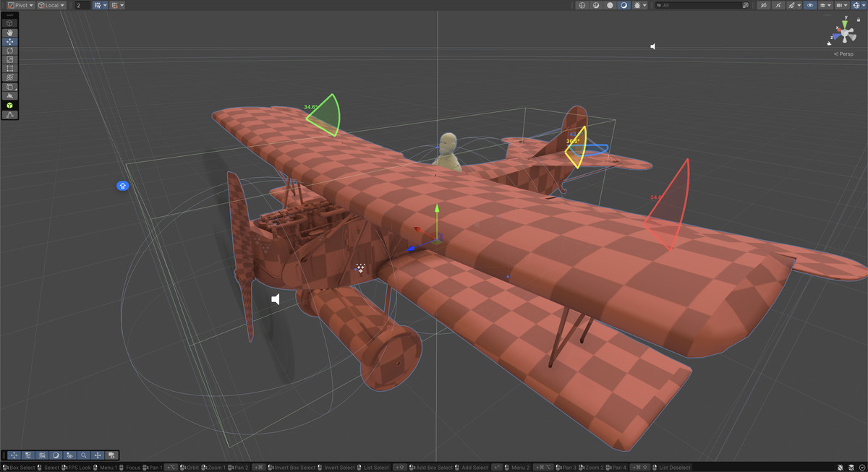This screenshot has width=868, height=472.
Task: Switch to the Move tool
Action: coord(10,41)
